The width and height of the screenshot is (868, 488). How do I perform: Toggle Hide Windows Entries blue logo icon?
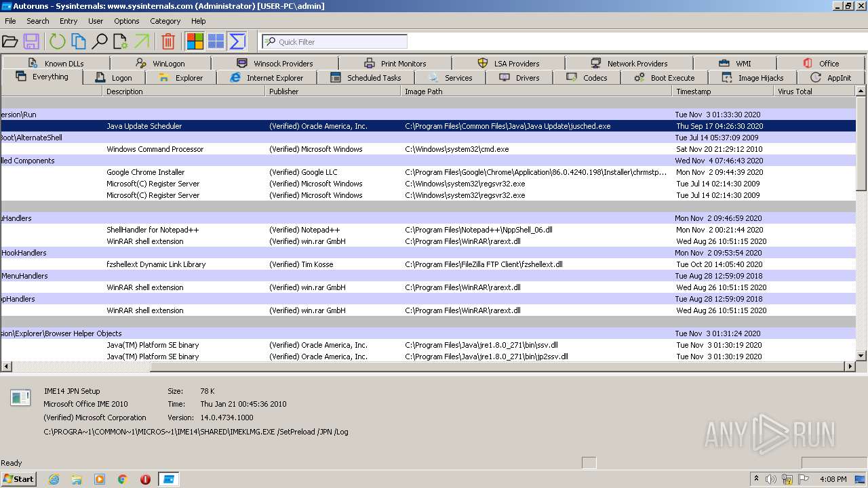point(216,41)
